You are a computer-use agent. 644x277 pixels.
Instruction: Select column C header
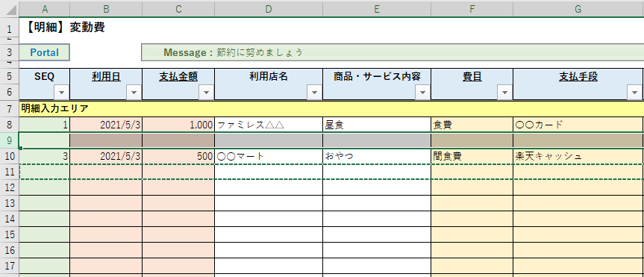178,9
